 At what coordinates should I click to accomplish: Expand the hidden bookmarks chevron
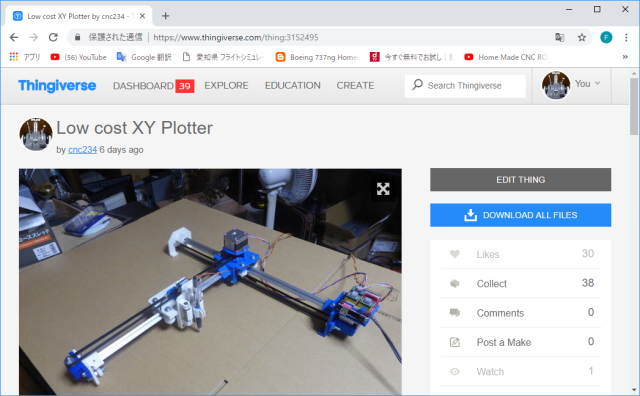tap(625, 57)
